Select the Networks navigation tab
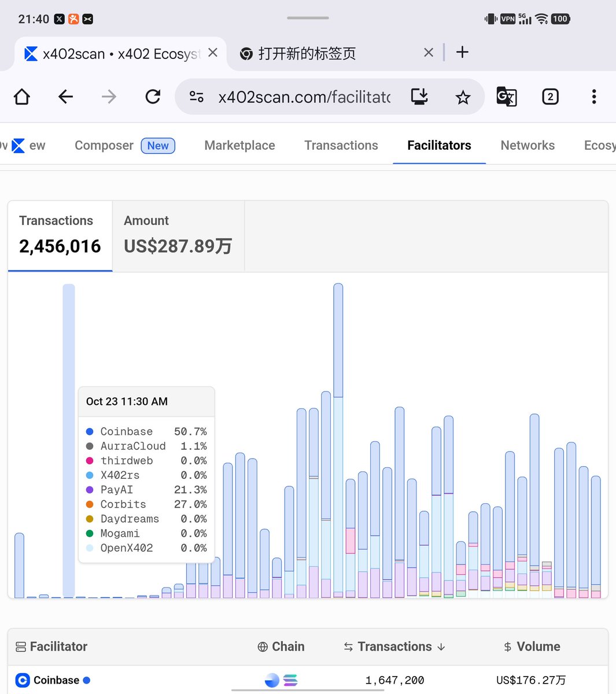616x694 pixels. (527, 145)
